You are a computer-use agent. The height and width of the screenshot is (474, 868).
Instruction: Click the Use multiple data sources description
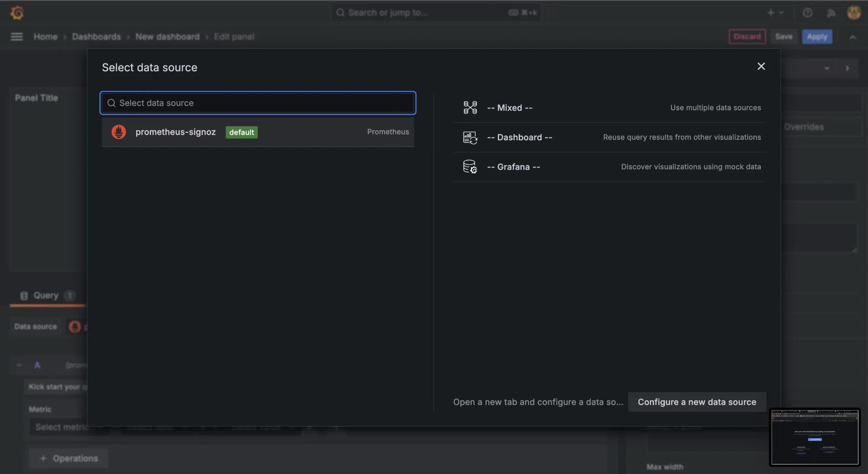point(715,108)
